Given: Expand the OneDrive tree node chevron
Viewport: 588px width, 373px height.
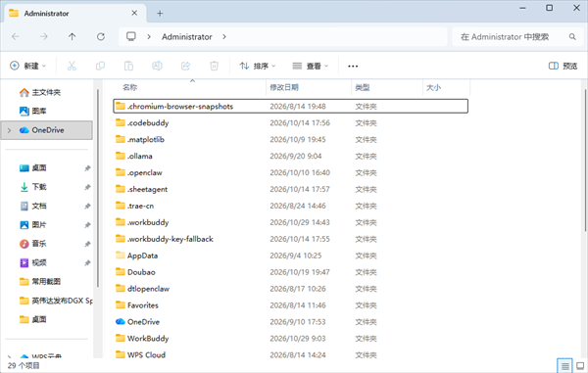Looking at the screenshot, I should pyautogui.click(x=10, y=130).
